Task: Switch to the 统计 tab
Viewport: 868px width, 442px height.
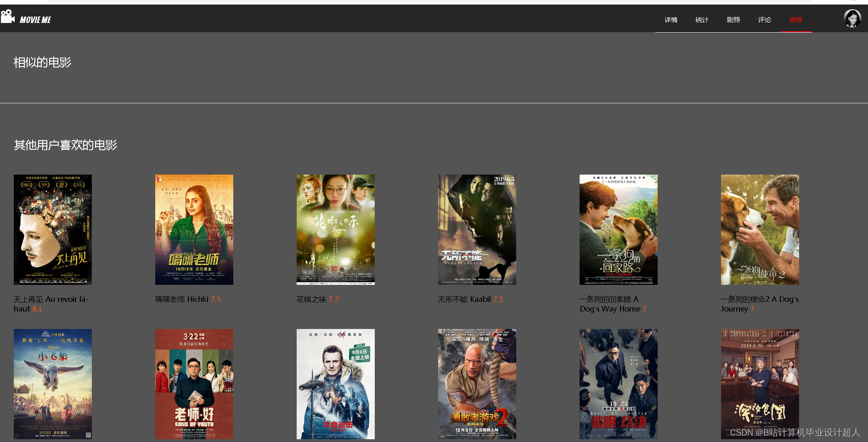Action: tap(702, 20)
